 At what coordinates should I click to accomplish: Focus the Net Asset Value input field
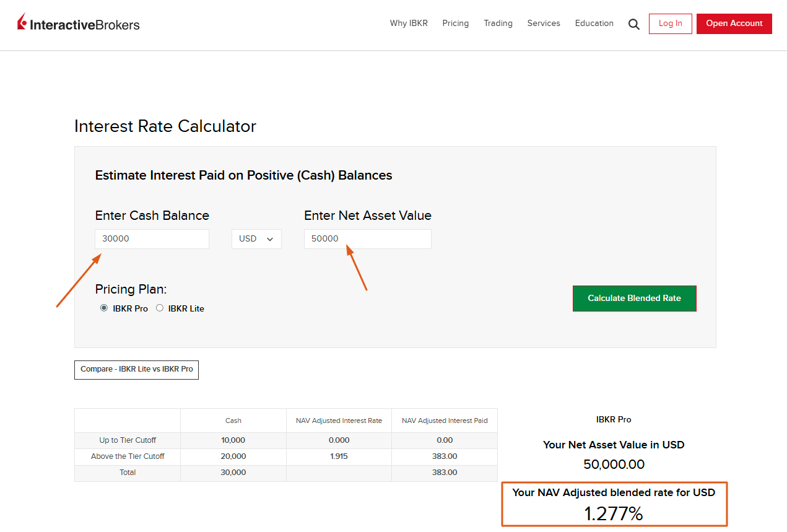pos(368,239)
